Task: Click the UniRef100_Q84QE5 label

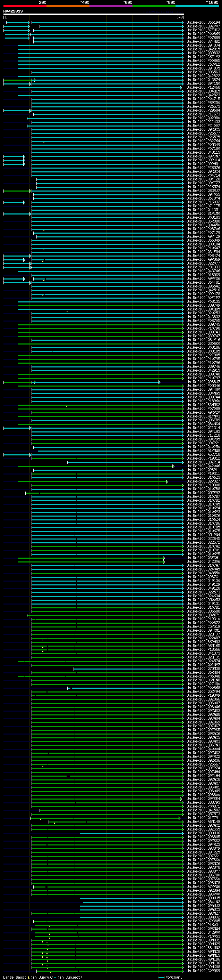Action: click(x=203, y=91)
